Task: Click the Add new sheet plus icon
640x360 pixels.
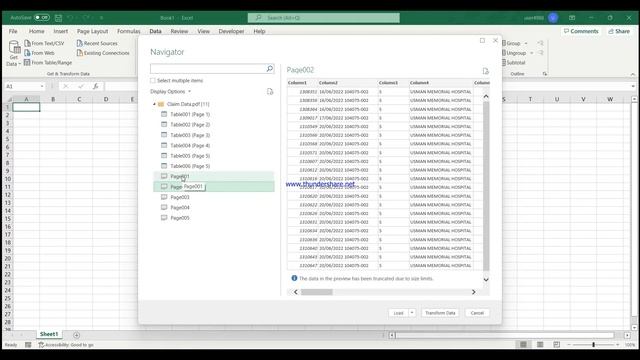Action: point(76,335)
